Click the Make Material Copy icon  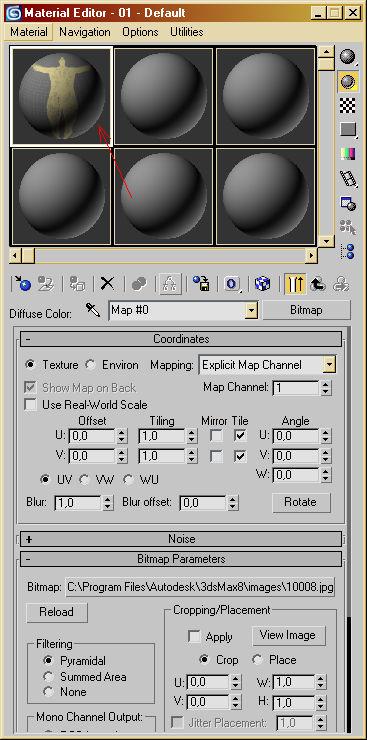coord(138,284)
